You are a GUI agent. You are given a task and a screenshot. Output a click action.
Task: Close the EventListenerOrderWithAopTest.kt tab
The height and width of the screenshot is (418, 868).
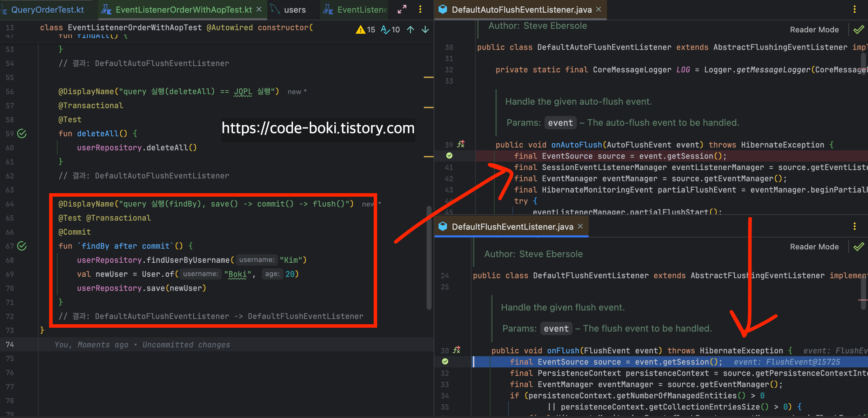point(259,9)
